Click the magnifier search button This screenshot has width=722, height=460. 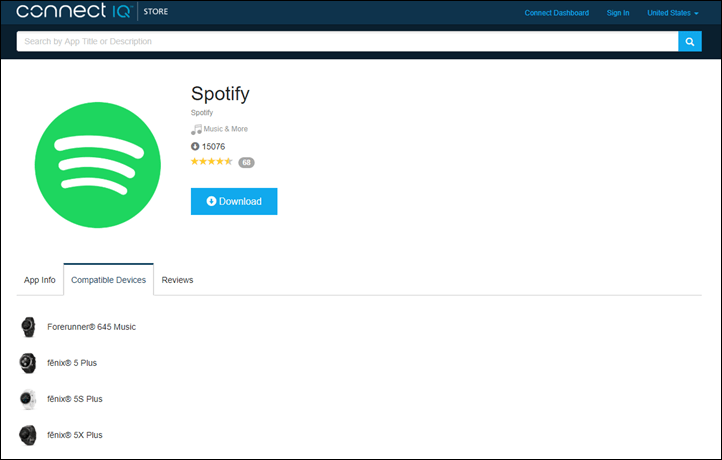coord(689,41)
